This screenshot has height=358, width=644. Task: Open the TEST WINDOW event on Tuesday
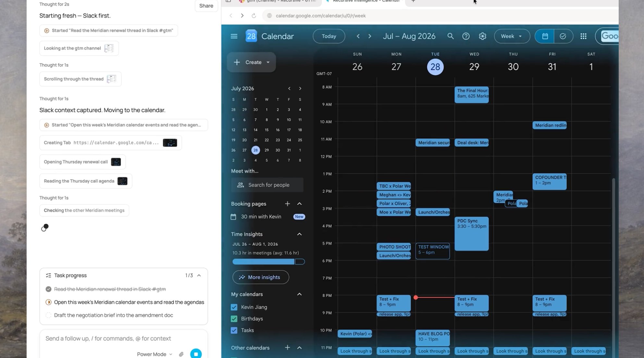click(433, 251)
